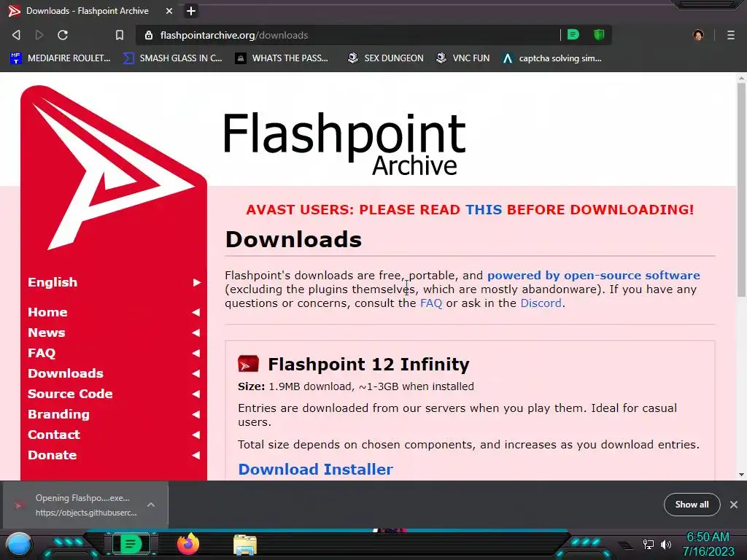Expand the English language selector
Viewport: 747px width, 560px height.
click(x=114, y=282)
